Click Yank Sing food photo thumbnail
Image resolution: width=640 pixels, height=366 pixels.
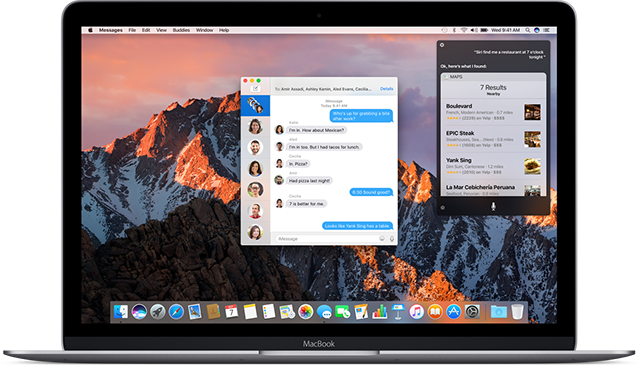(532, 166)
